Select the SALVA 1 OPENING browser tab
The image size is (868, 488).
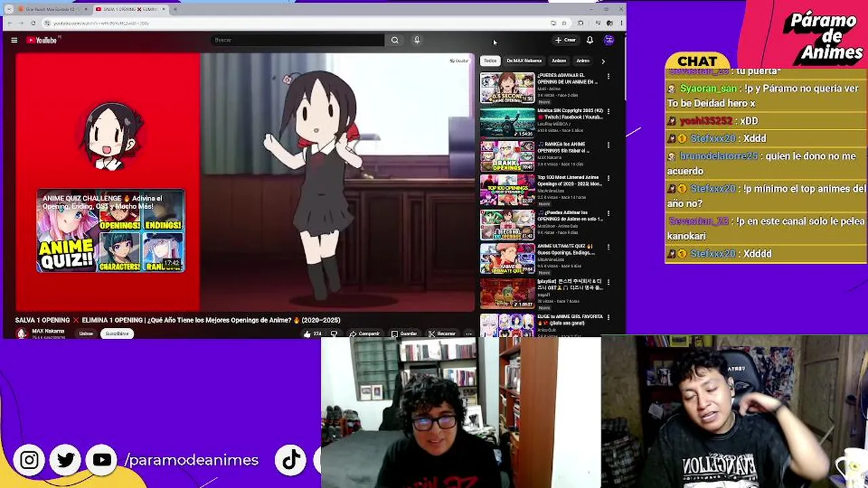click(129, 9)
